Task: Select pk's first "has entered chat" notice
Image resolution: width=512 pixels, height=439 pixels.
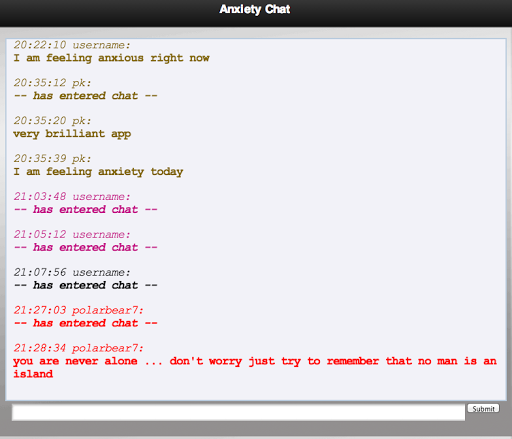Action: tap(85, 96)
